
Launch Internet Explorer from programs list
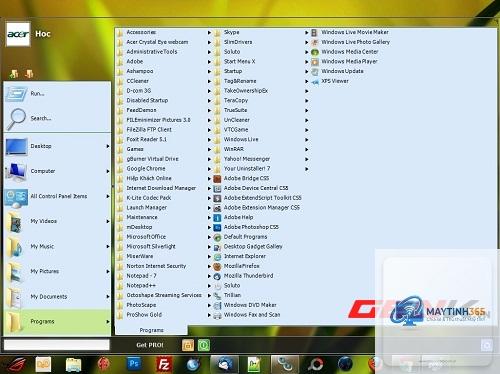click(240, 256)
